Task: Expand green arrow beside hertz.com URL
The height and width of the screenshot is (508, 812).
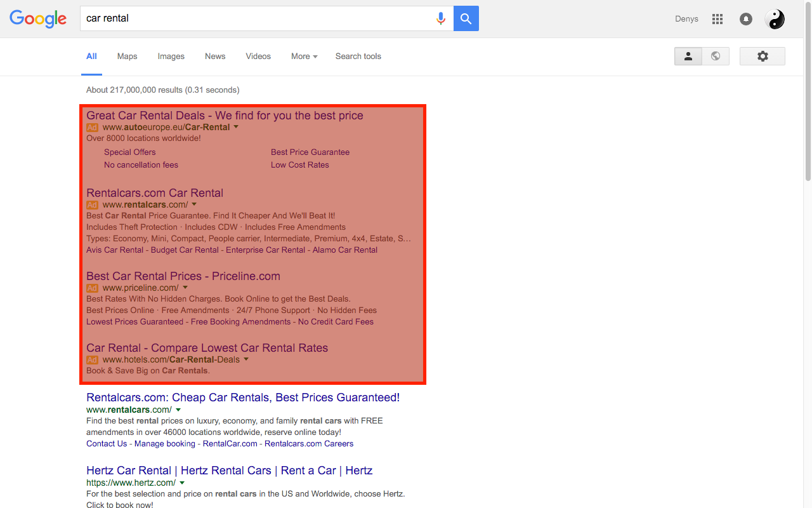Action: click(182, 483)
